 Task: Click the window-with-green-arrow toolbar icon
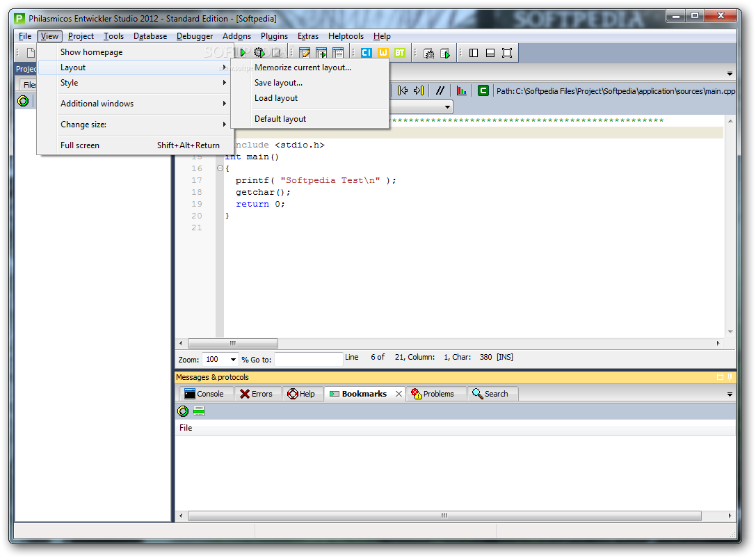tap(321, 53)
